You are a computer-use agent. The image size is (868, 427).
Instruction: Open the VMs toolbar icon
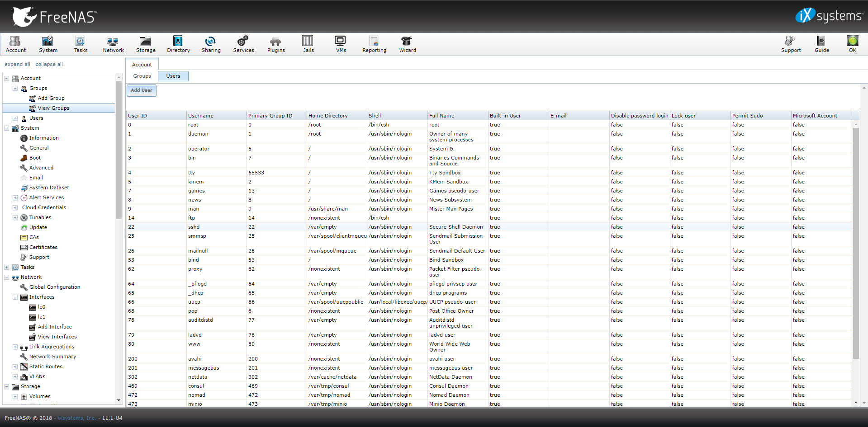[x=341, y=44]
